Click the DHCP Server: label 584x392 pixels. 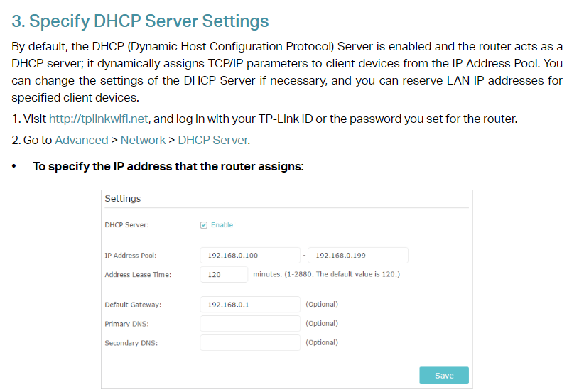click(x=126, y=225)
